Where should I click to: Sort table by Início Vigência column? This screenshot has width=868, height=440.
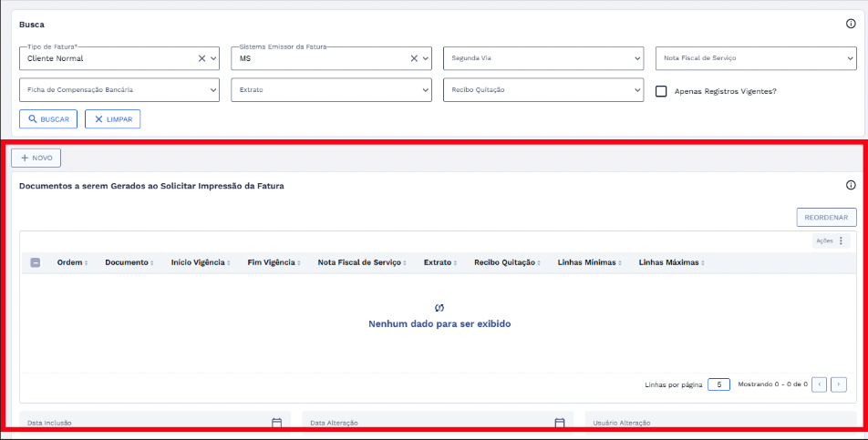[200, 262]
